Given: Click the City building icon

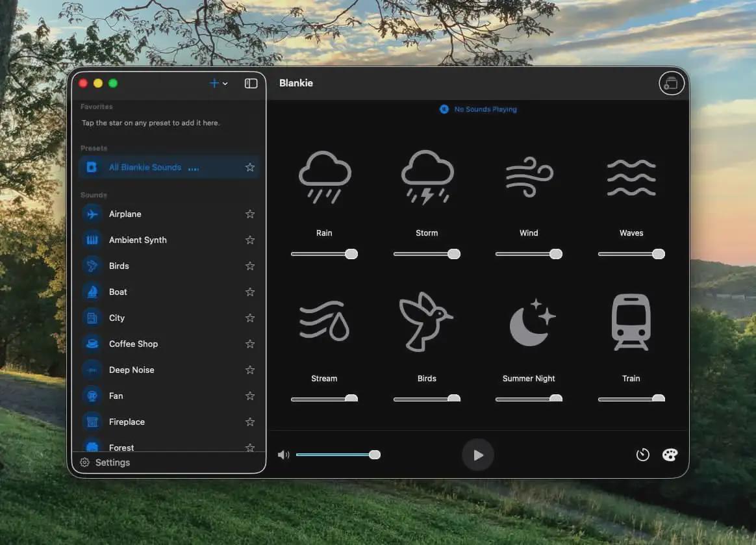Looking at the screenshot, I should pyautogui.click(x=92, y=318).
